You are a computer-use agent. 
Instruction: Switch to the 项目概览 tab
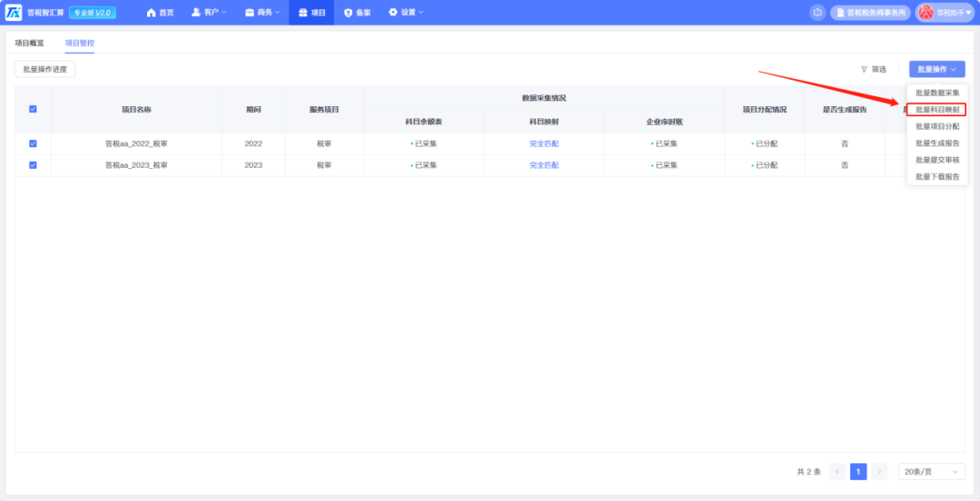click(x=29, y=44)
